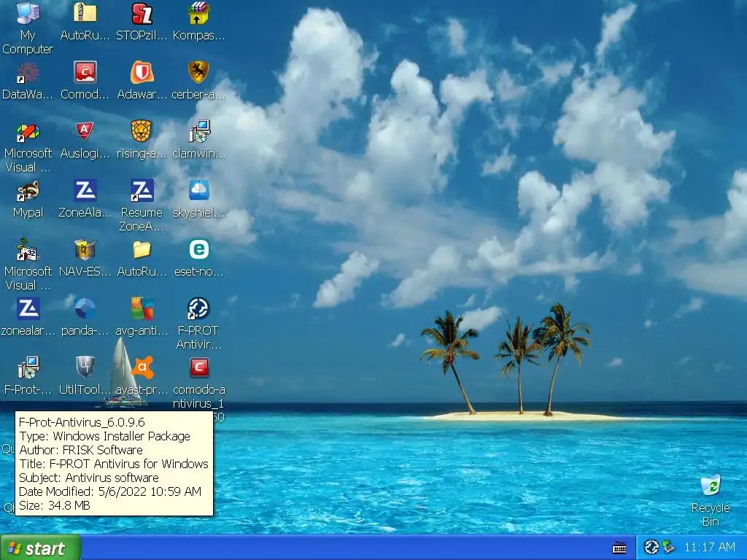
Task: Open the AutoRu... yellow folder
Action: [142, 249]
